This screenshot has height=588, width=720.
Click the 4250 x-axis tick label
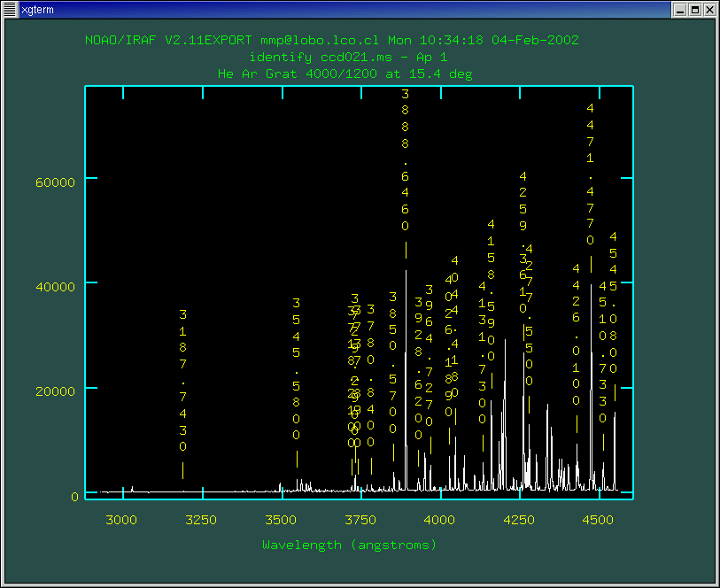click(519, 520)
